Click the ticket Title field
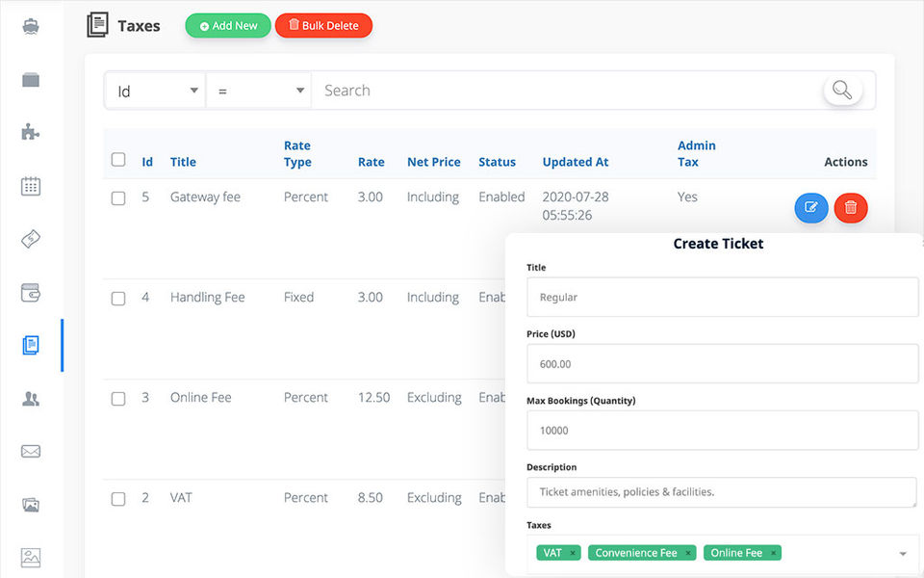924x578 pixels. point(723,298)
